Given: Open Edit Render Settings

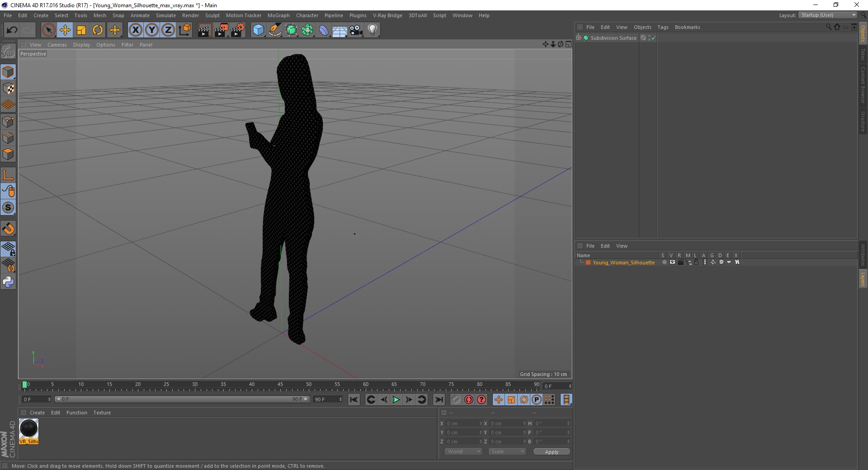Looking at the screenshot, I should 238,30.
